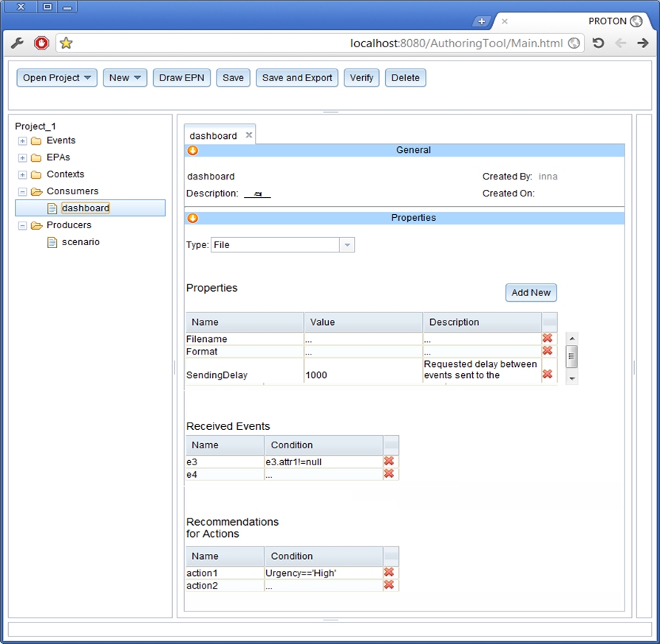Edit description via pencil icon
This screenshot has height=644, width=660.
click(x=258, y=194)
